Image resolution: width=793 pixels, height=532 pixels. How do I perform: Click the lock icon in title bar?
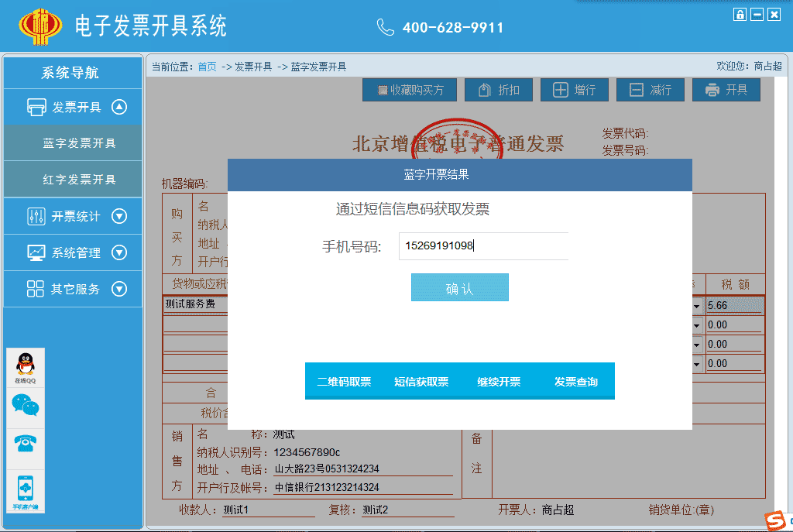click(x=740, y=15)
